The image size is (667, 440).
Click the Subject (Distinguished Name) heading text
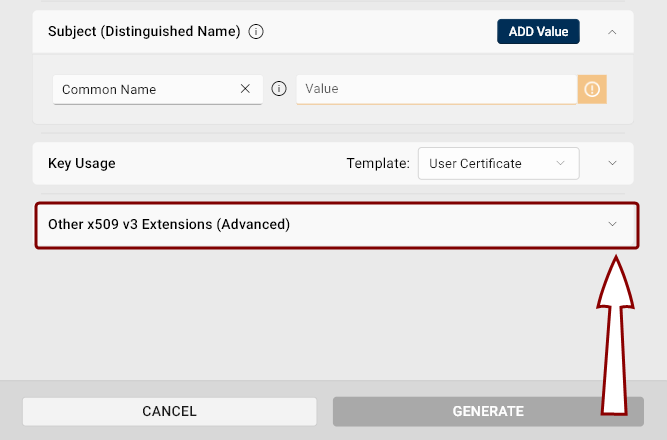[x=144, y=31]
